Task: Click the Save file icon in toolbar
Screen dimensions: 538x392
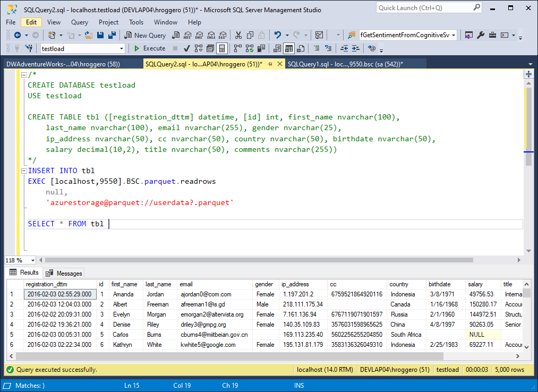Action: (x=100, y=35)
